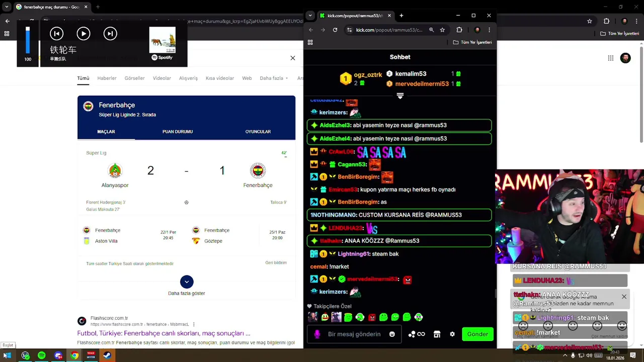The height and width of the screenshot is (362, 644).
Task: Insert the red angry face emote
Action: click(x=372, y=317)
